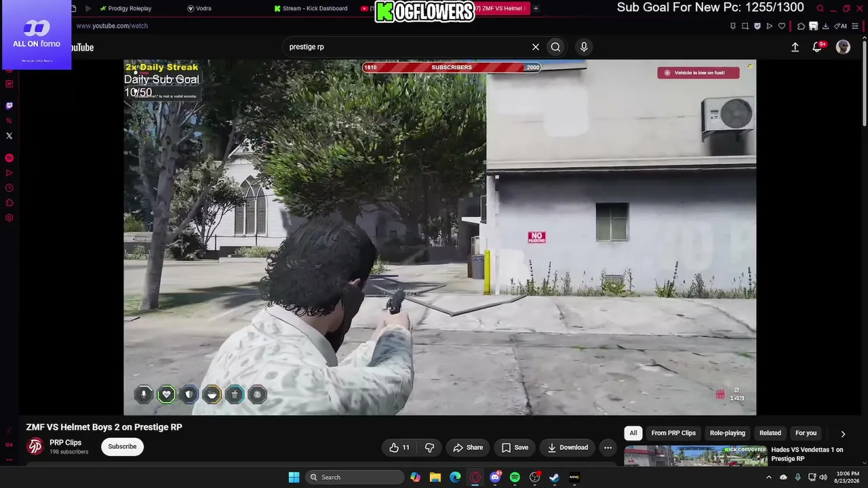
Task: Open Hades VS Vendettas 1 video thumbnail
Action: coord(696,456)
